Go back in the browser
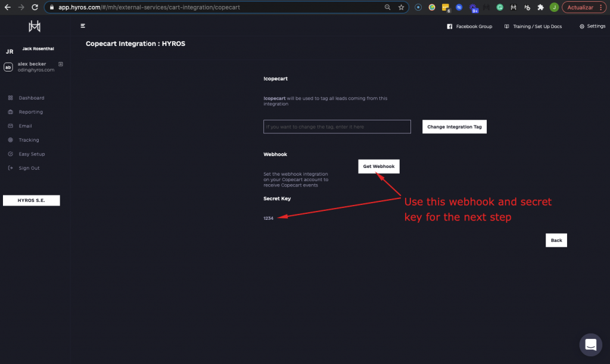 pos(7,7)
